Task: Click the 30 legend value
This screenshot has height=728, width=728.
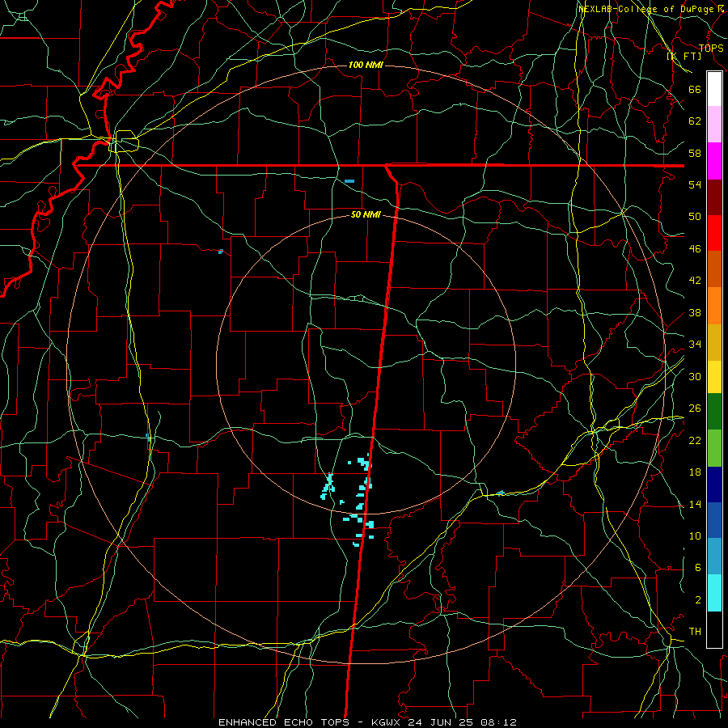Action: tap(695, 376)
